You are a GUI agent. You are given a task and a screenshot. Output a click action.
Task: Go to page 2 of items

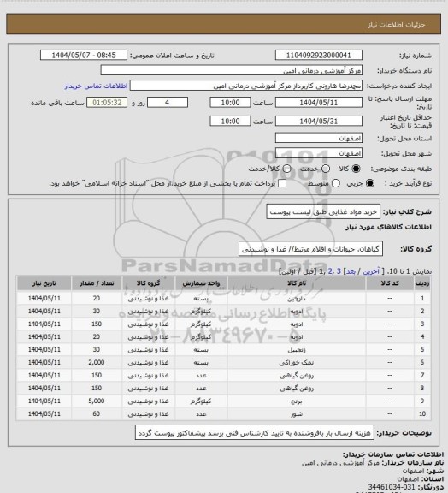(330, 271)
